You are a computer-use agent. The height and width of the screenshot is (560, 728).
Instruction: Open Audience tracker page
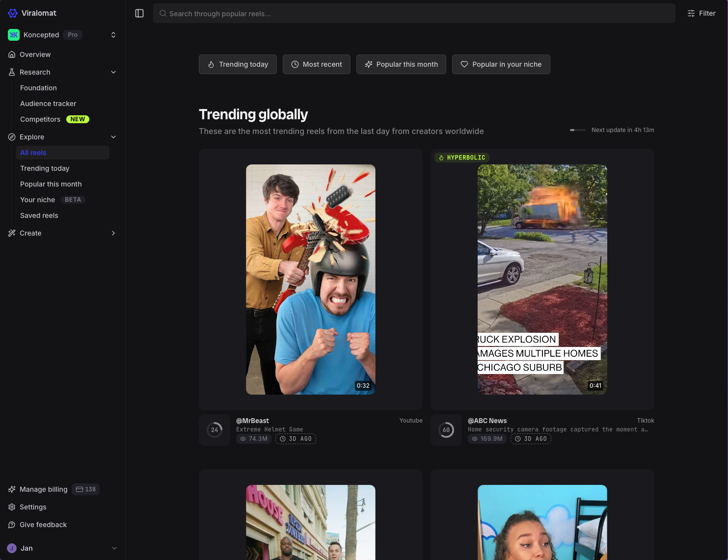pos(48,104)
